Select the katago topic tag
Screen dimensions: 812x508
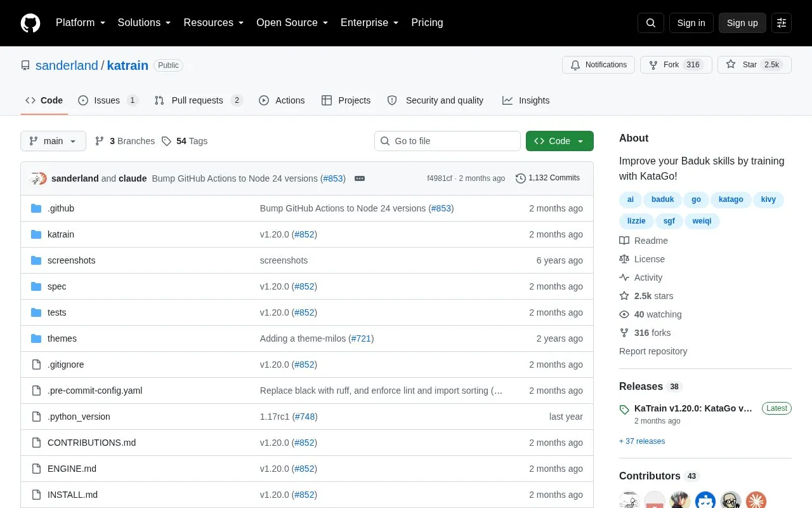pyautogui.click(x=731, y=199)
